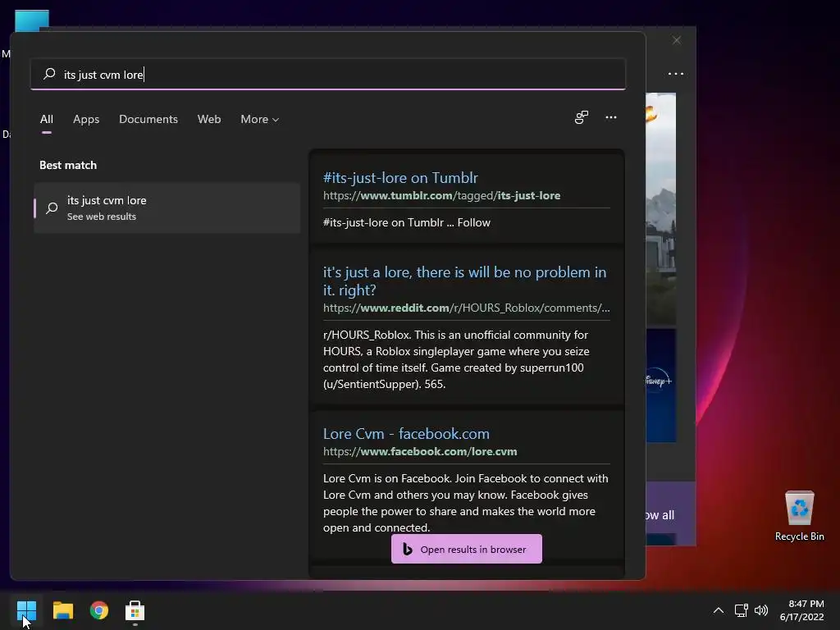The image size is (840, 630).
Task: Click the Lore Cvm Facebook description snippet
Action: [x=466, y=503]
